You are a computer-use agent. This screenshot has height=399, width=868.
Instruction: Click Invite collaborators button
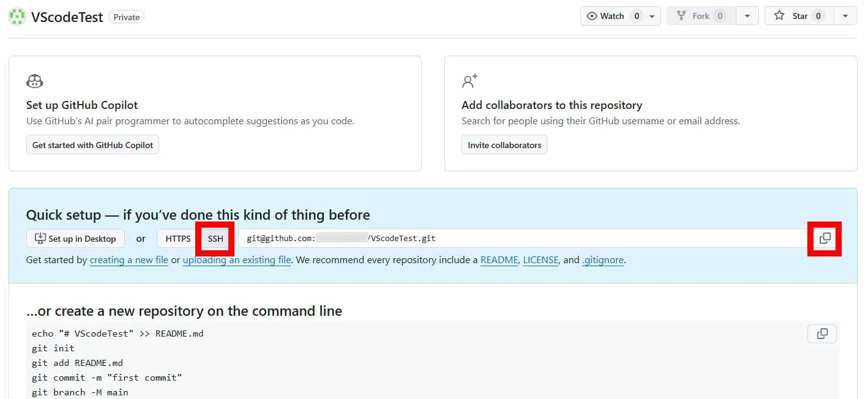coord(504,145)
